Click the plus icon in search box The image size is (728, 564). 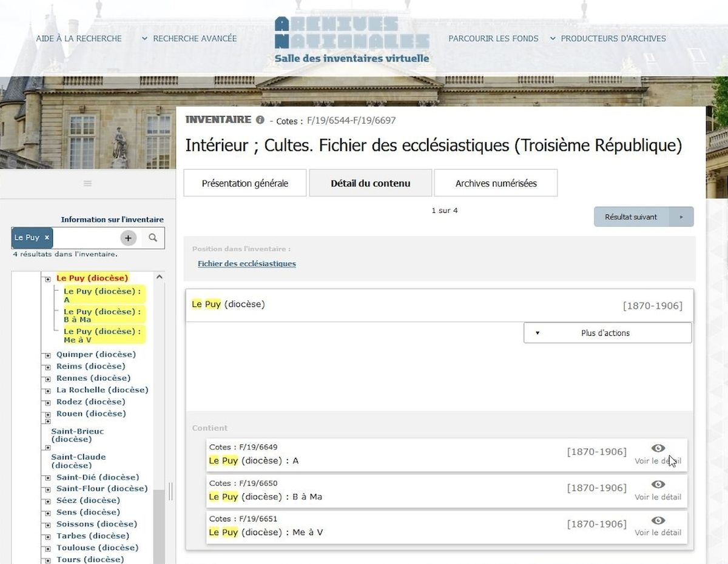tap(128, 238)
